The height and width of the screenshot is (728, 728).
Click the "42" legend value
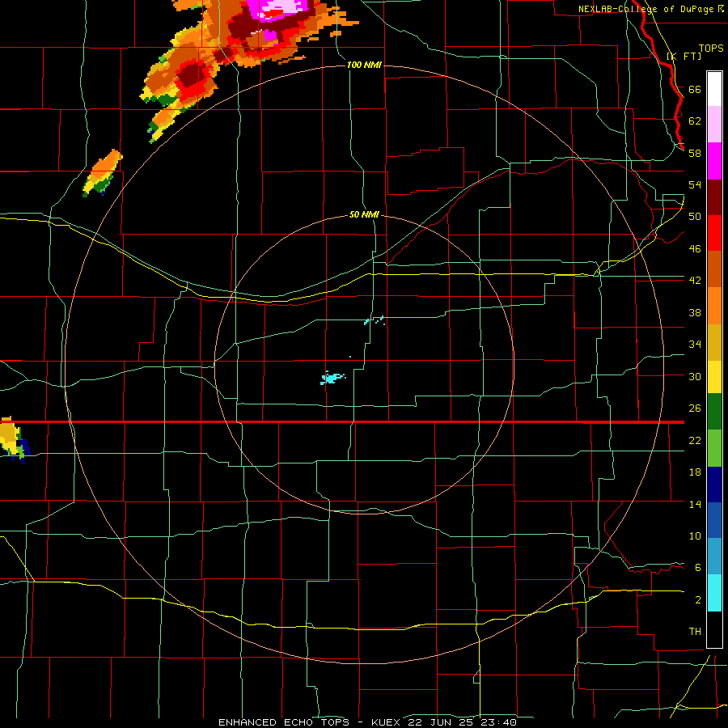tap(695, 281)
